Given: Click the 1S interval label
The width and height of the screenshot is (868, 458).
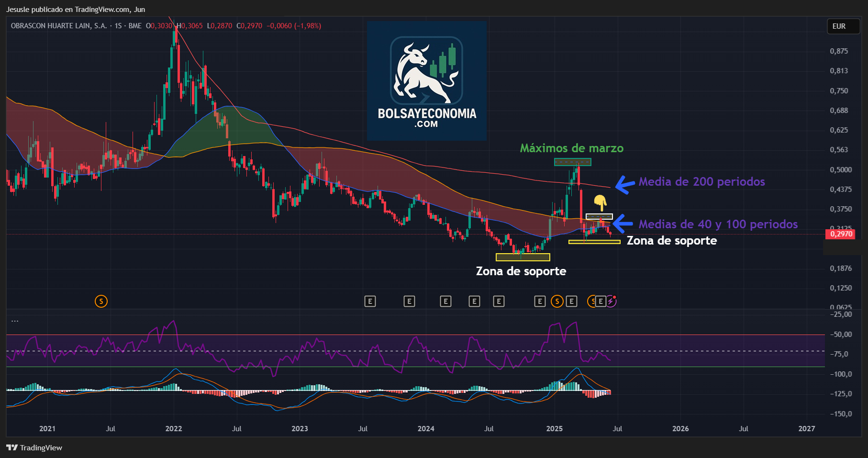Looking at the screenshot, I should [x=118, y=26].
